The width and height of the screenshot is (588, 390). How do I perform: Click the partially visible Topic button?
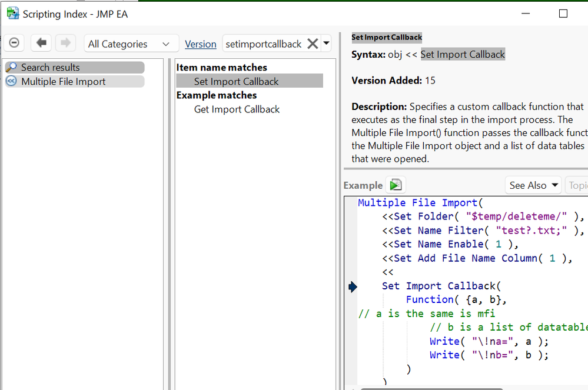click(577, 185)
